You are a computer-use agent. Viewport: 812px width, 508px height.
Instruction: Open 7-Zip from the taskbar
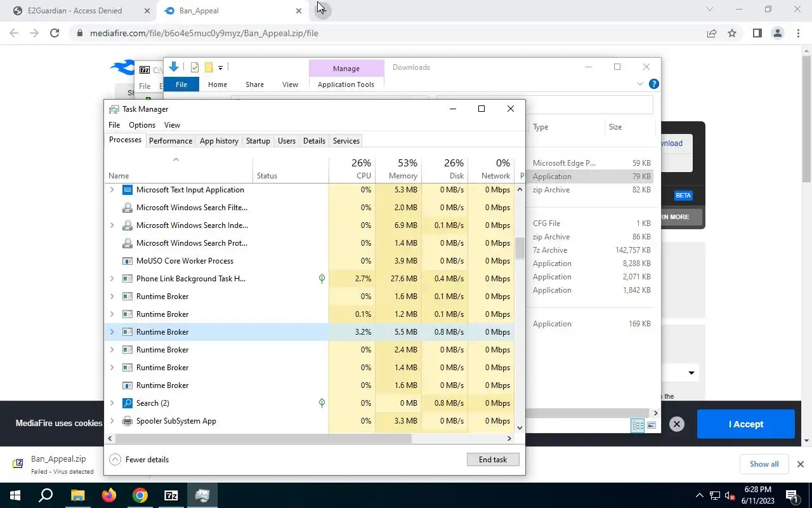(x=171, y=495)
